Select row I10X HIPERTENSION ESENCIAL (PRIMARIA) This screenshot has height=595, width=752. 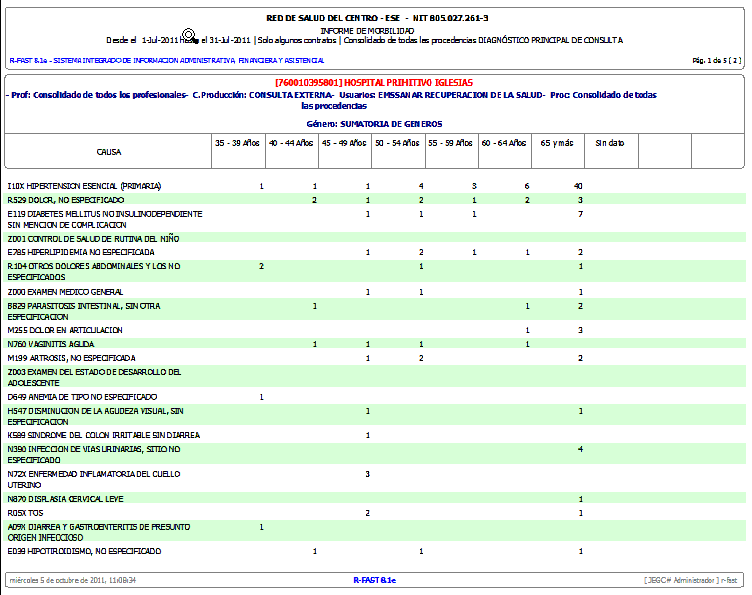pyautogui.click(x=375, y=186)
